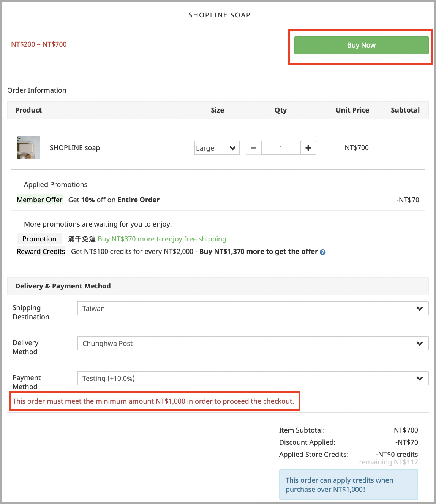This screenshot has width=436, height=504.
Task: Click the -NT$70 promotion discount amount
Action: [x=408, y=200]
